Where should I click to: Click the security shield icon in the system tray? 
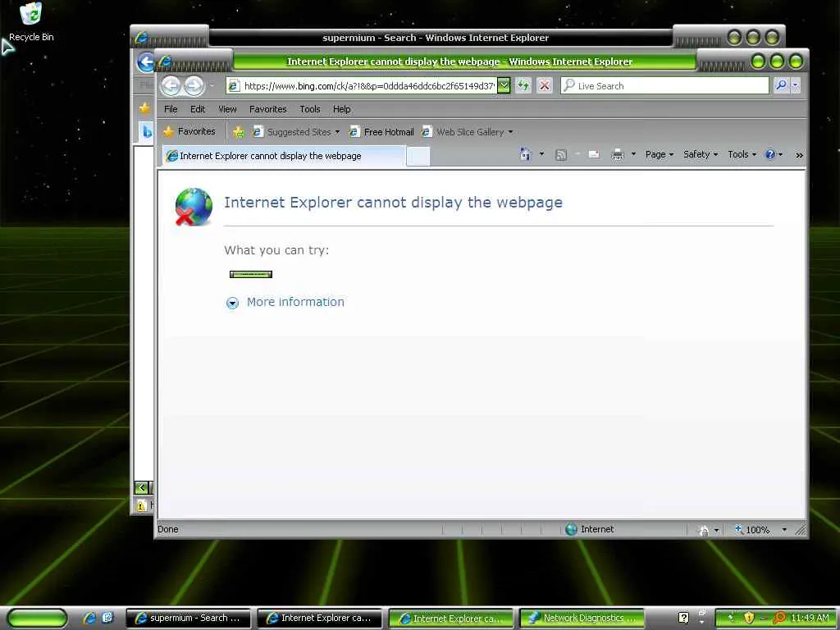point(749,618)
